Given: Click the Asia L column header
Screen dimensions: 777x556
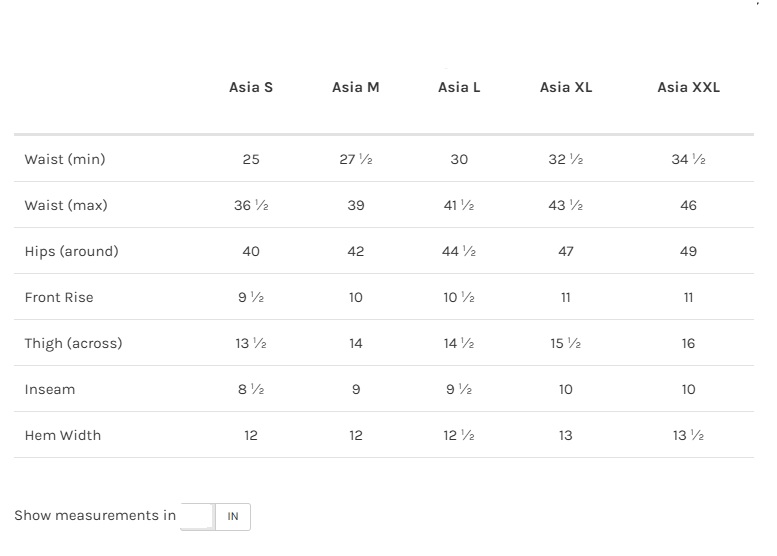Looking at the screenshot, I should pyautogui.click(x=459, y=87).
